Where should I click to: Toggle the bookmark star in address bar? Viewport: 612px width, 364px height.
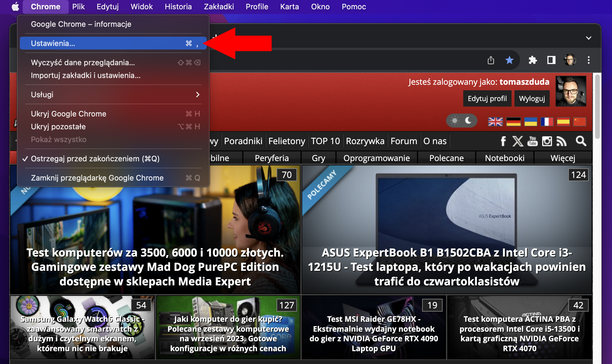click(510, 60)
